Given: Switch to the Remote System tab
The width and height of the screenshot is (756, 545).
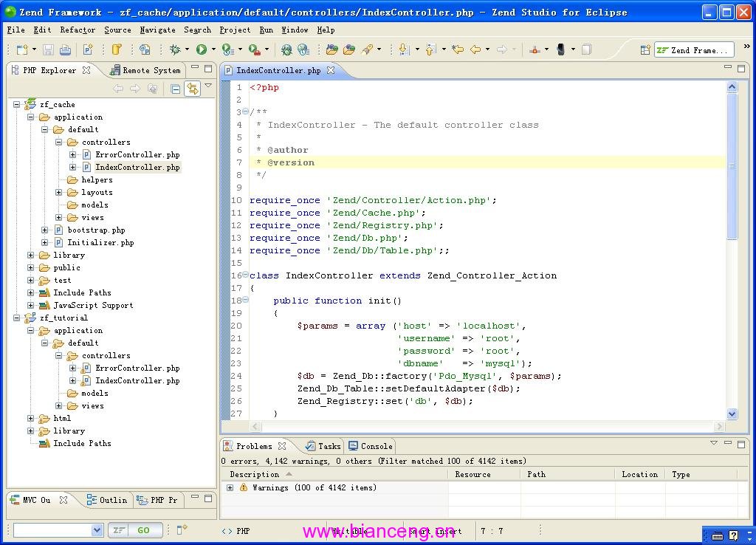Looking at the screenshot, I should coord(145,70).
